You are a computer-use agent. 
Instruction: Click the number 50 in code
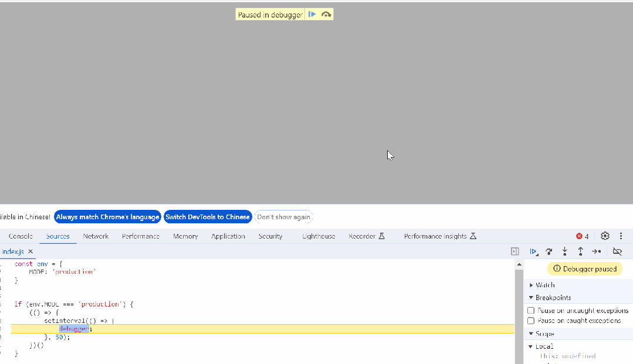(x=59, y=338)
